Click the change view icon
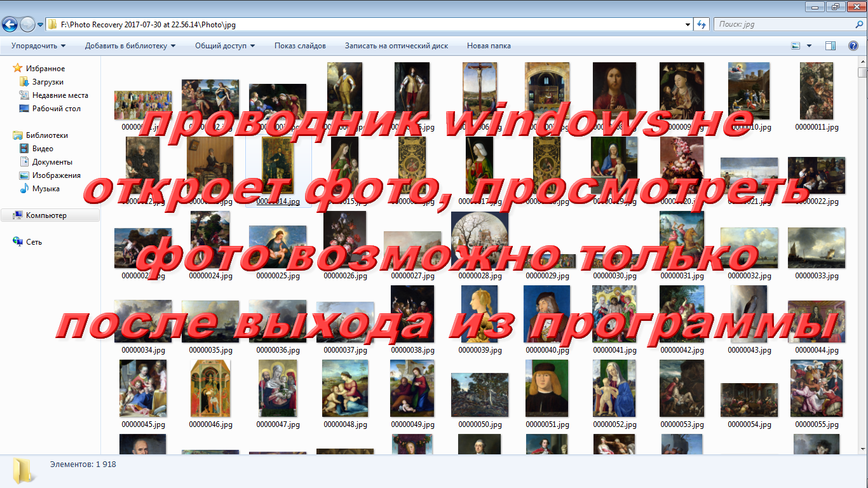Screen dimensions: 868x488 [x=796, y=46]
